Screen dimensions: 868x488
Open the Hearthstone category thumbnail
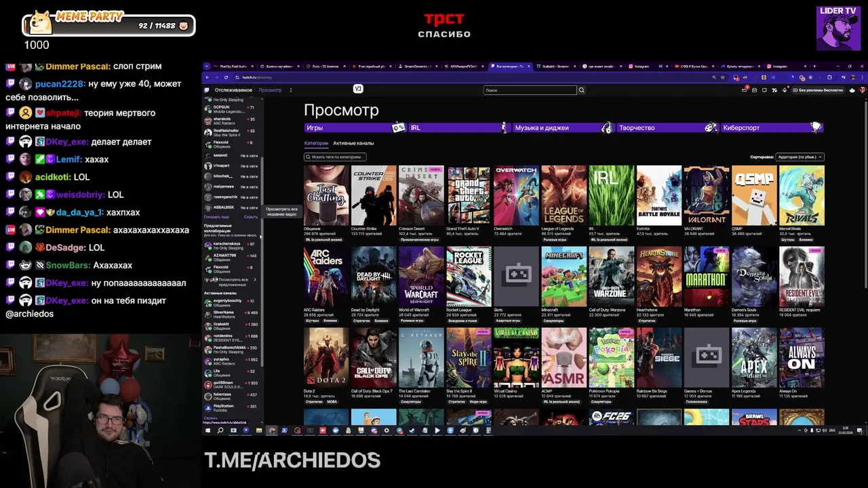[x=659, y=277]
